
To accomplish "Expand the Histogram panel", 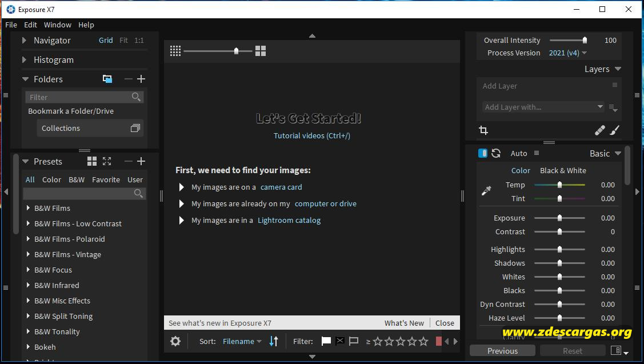I will point(24,59).
